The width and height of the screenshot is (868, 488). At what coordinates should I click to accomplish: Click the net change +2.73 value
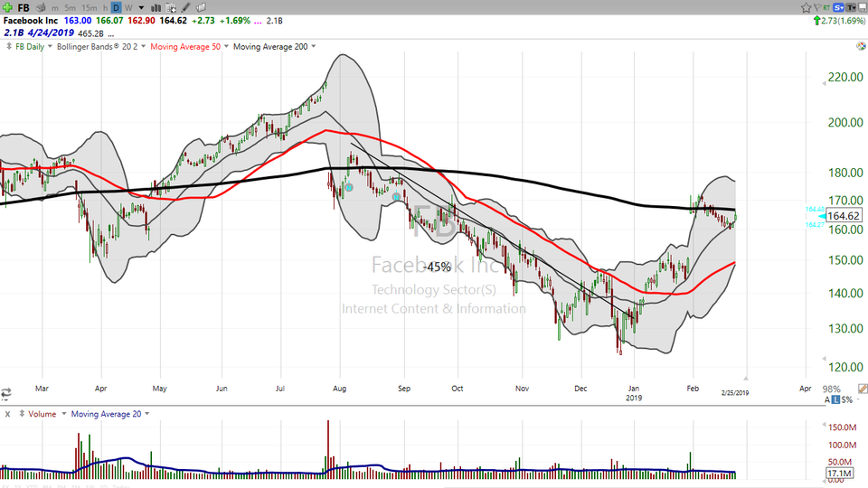coord(203,21)
